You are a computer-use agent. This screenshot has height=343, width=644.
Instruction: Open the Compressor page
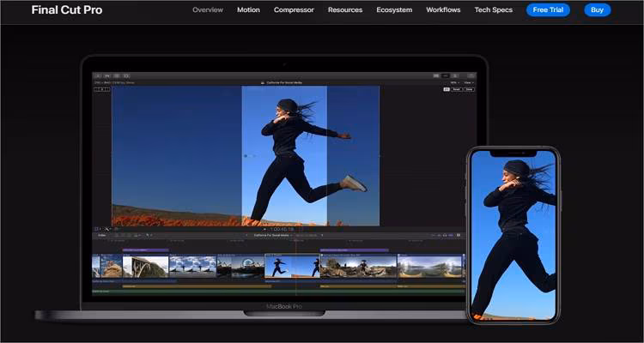point(294,9)
